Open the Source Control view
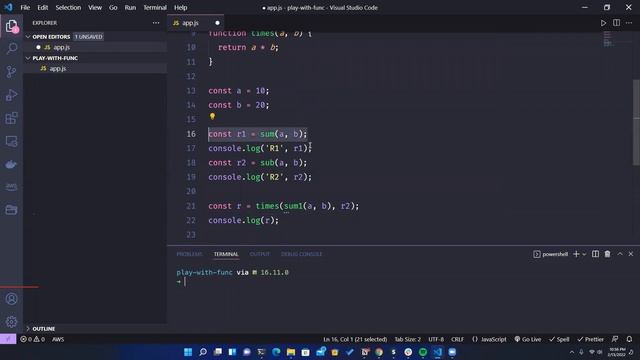The image size is (640, 360). pyautogui.click(x=11, y=72)
